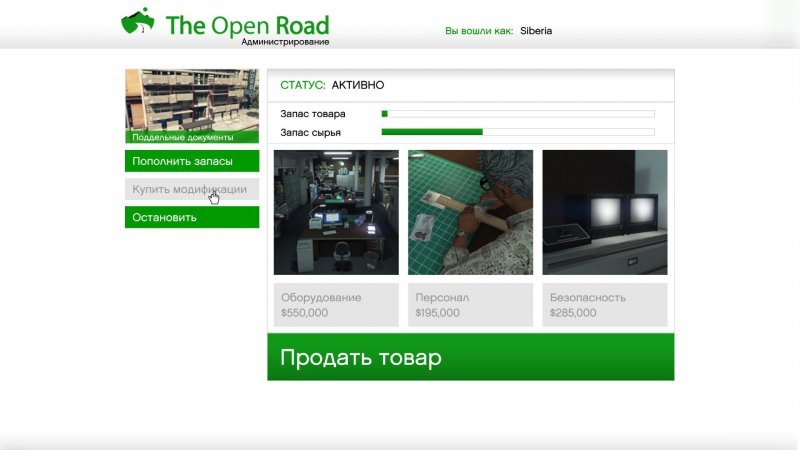
Task: Click the Вы вошли как label
Action: point(479,31)
